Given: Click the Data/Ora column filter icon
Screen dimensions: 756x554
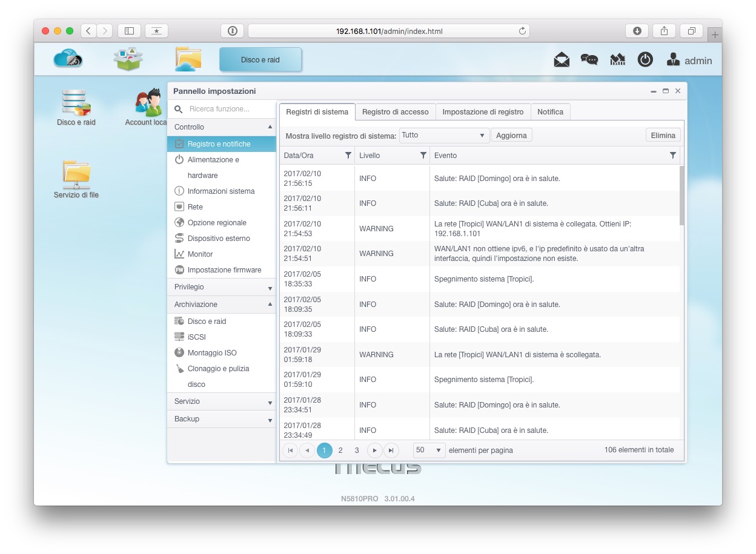Looking at the screenshot, I should point(348,156).
